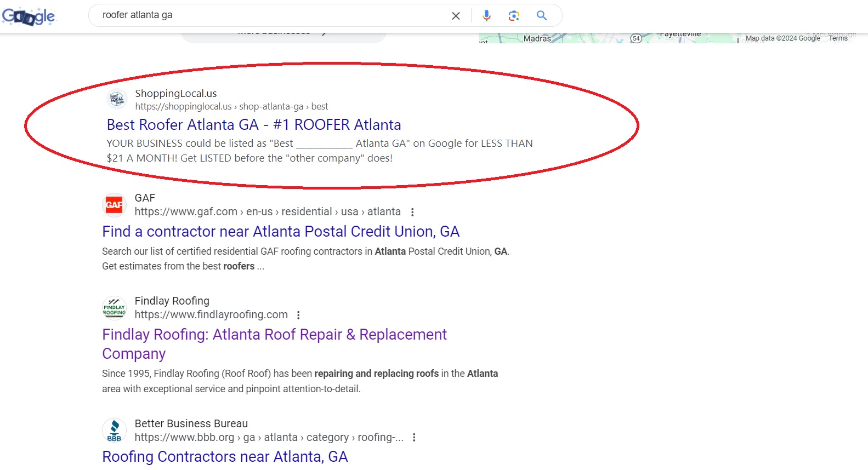Open the BBB result's three-dot menu

(x=414, y=438)
